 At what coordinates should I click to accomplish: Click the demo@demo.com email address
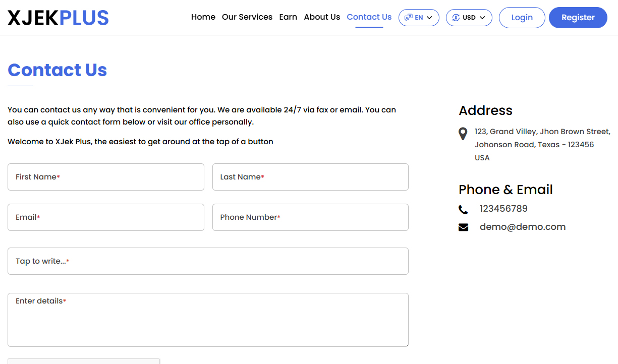coord(523,226)
